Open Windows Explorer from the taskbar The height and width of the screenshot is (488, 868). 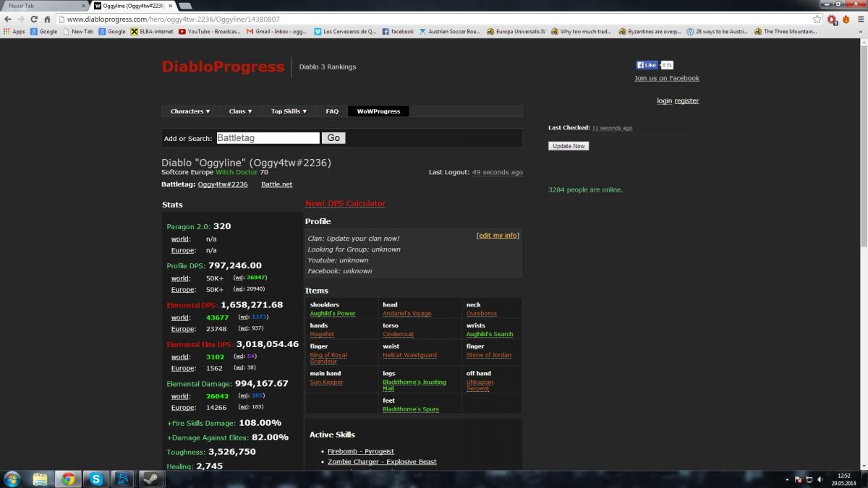coord(40,479)
